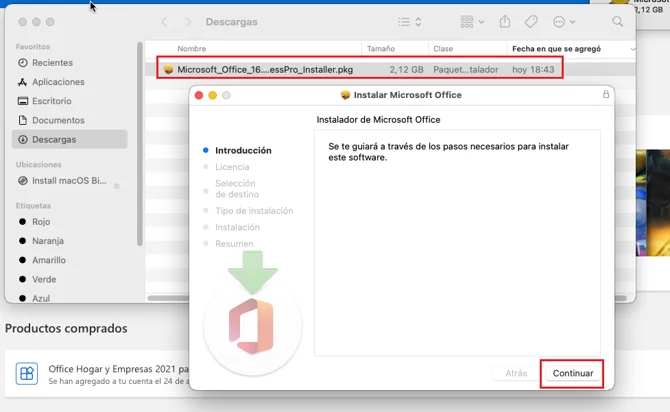The image size is (670, 412).
Task: Click the tag icon in Finder toolbar
Action: pyautogui.click(x=532, y=21)
